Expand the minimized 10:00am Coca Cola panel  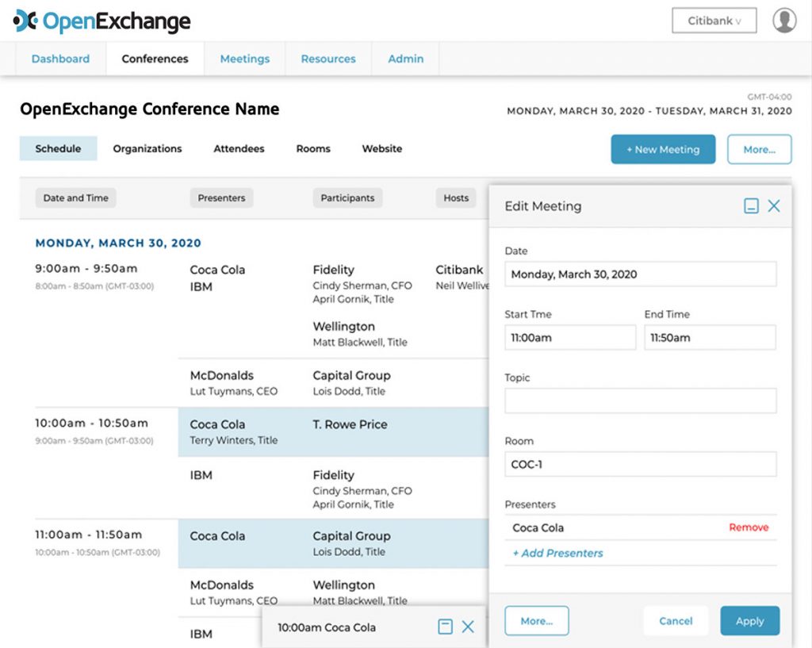(x=445, y=627)
